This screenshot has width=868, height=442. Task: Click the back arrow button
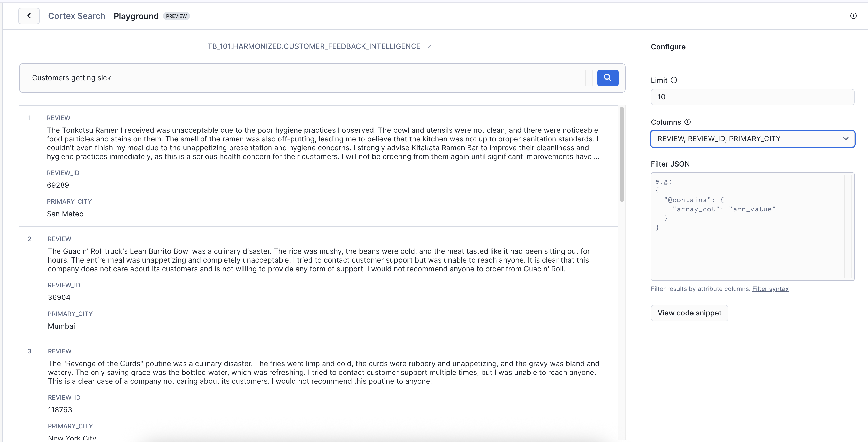pos(29,16)
